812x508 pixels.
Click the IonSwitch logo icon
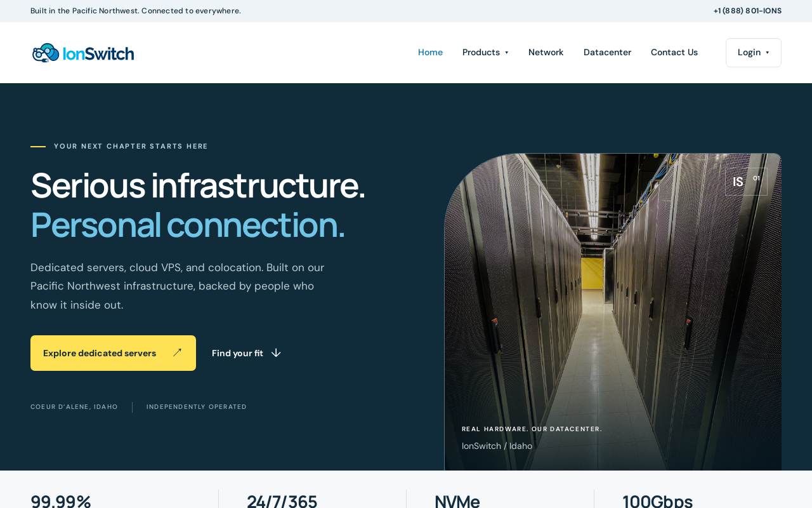[x=46, y=53]
